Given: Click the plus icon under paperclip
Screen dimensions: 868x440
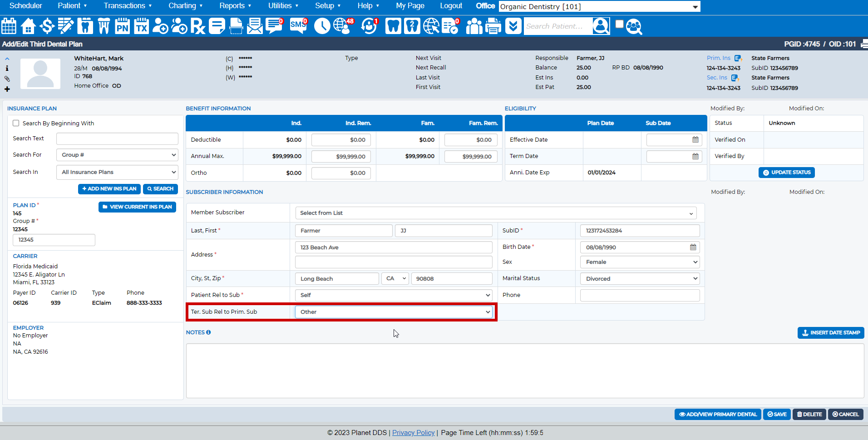Looking at the screenshot, I should (x=7, y=89).
